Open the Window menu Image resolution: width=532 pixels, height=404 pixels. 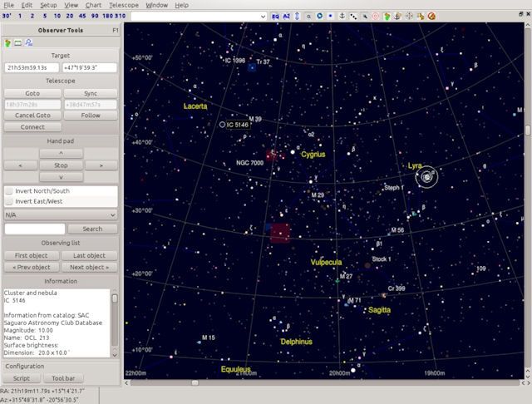157,5
